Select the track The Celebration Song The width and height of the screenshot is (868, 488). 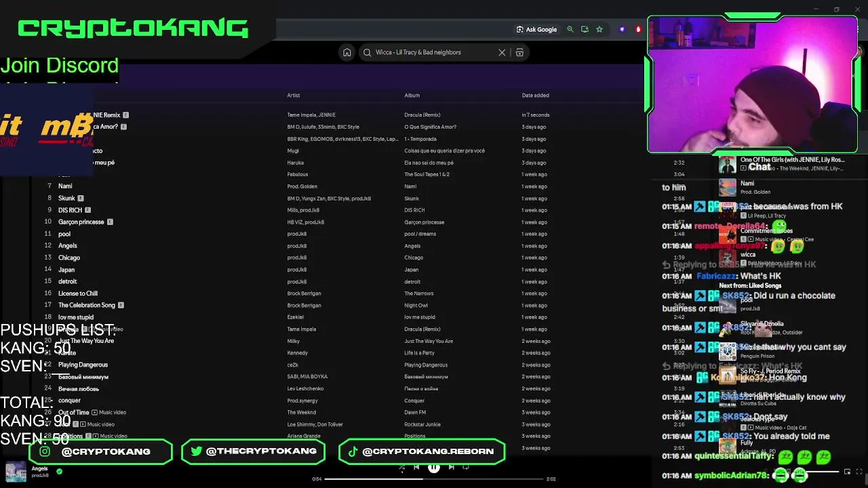(x=87, y=305)
